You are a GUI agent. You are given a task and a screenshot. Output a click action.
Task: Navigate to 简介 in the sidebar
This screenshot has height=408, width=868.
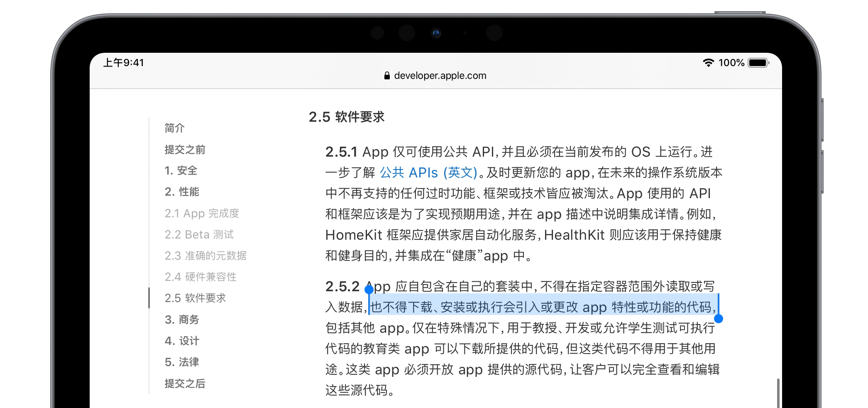point(174,128)
